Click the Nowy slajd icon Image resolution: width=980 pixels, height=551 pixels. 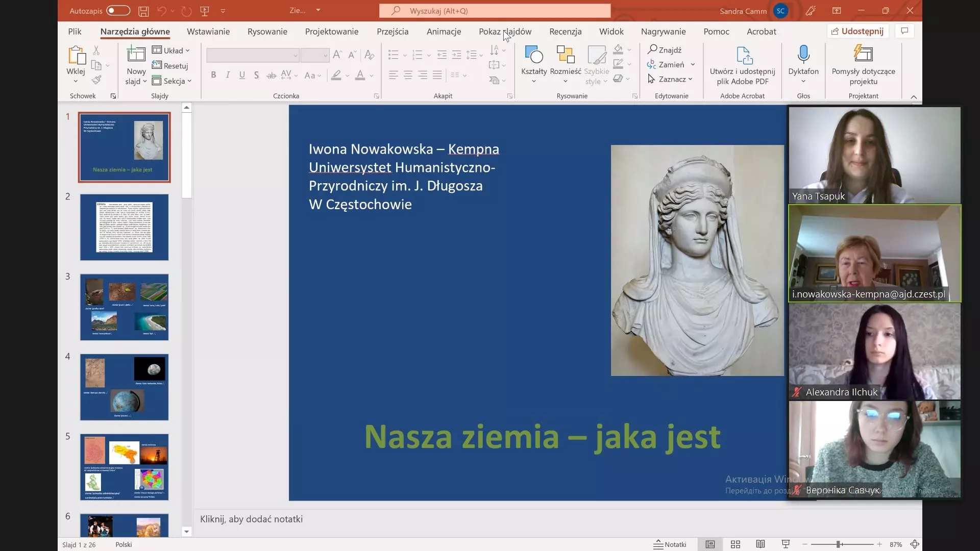(136, 54)
